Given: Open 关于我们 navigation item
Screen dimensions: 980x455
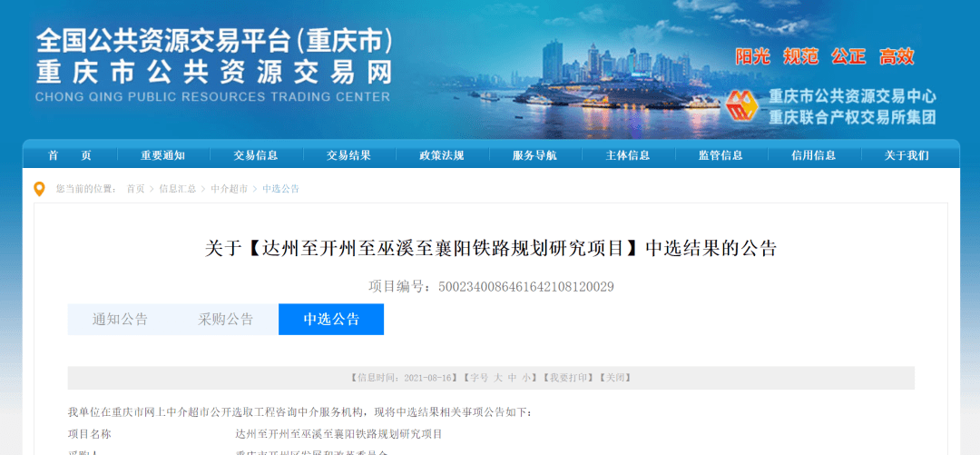Looking at the screenshot, I should (906, 156).
